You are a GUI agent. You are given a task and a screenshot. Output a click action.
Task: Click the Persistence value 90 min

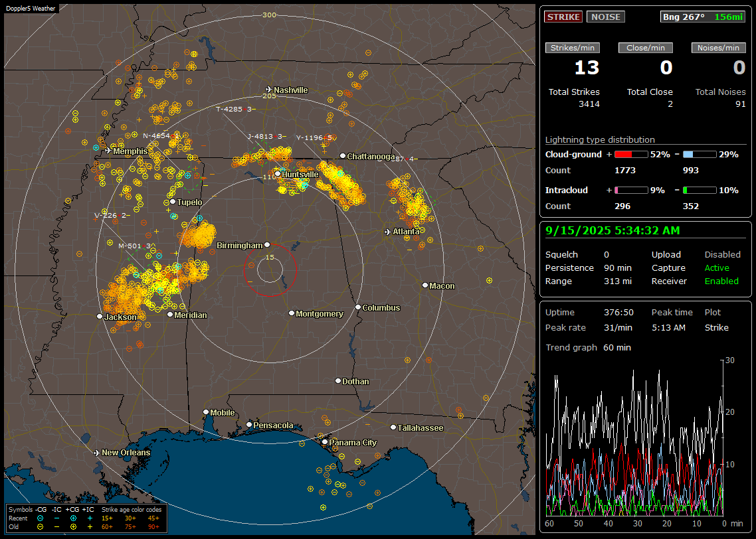(618, 268)
